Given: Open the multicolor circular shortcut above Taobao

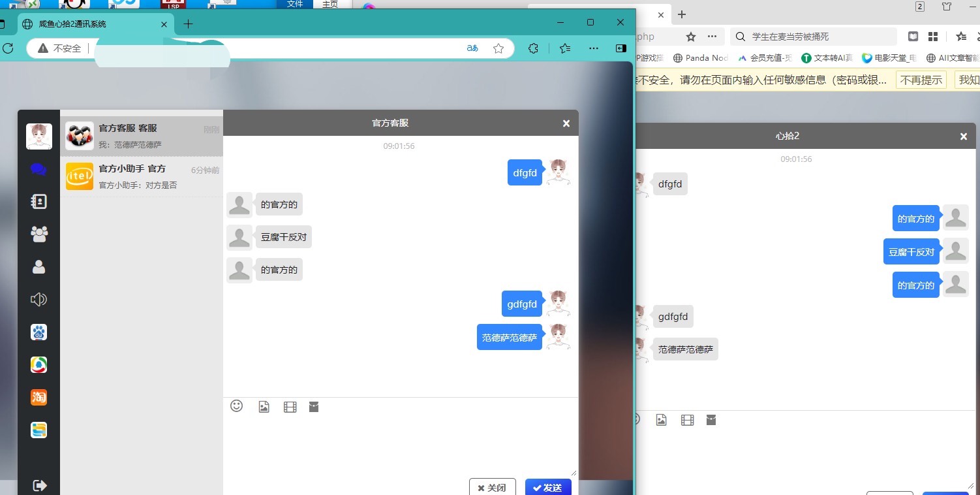Looking at the screenshot, I should coord(39,365).
